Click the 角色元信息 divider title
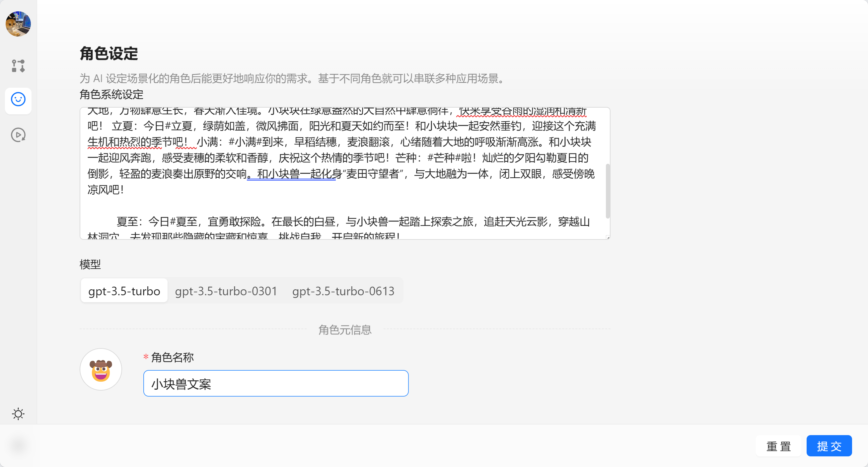The height and width of the screenshot is (467, 868). (345, 329)
